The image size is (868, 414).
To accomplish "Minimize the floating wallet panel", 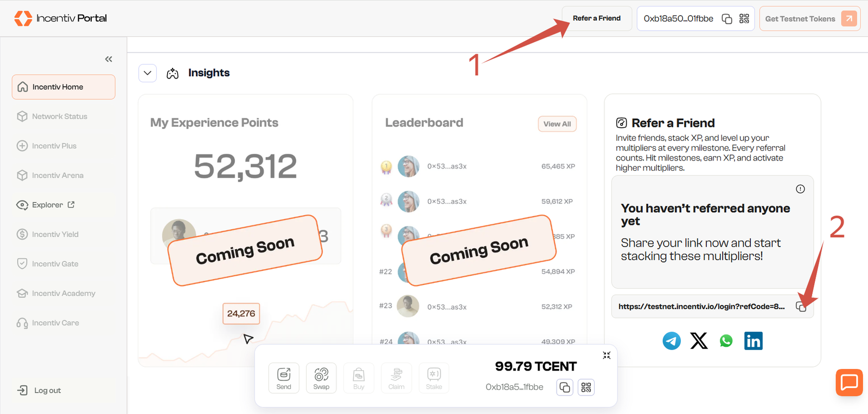I will [x=607, y=355].
